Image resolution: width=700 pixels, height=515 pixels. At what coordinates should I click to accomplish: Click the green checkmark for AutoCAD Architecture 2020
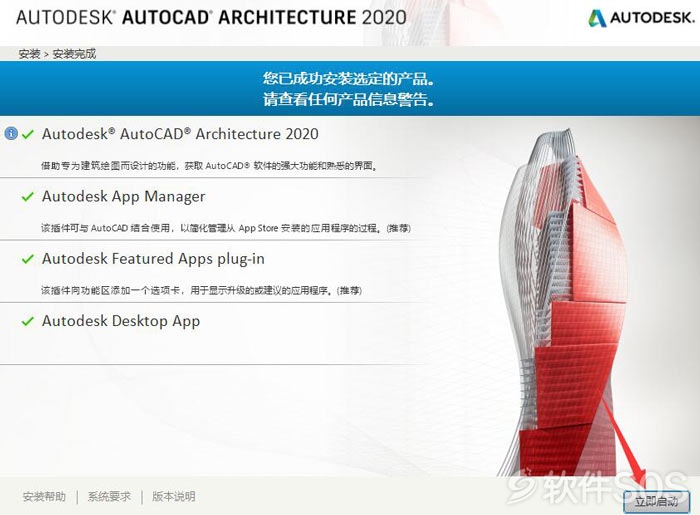point(28,134)
